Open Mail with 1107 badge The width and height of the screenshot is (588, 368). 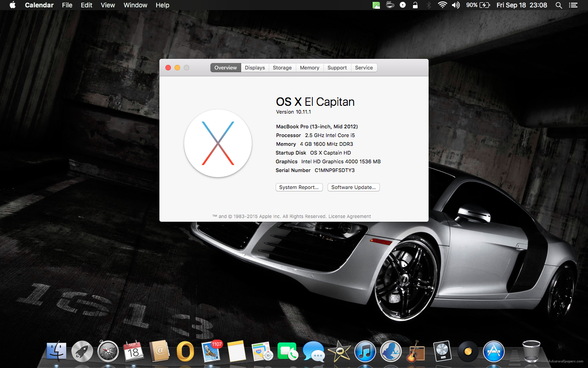211,351
